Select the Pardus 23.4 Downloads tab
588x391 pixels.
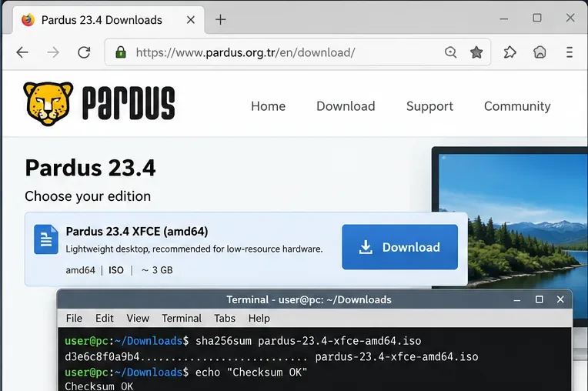click(x=109, y=20)
